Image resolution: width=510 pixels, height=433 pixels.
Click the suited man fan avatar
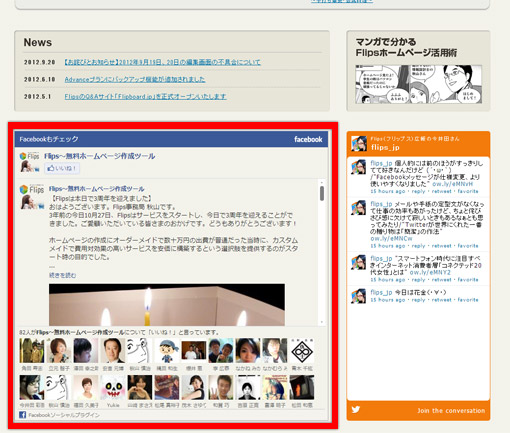pyautogui.click(x=113, y=351)
